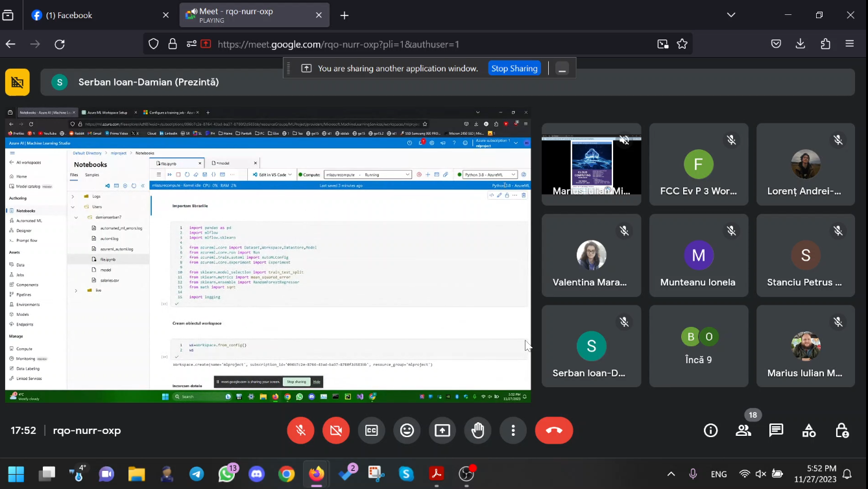This screenshot has width=868, height=489.
Task: Open meeting details info icon
Action: pos(711,431)
